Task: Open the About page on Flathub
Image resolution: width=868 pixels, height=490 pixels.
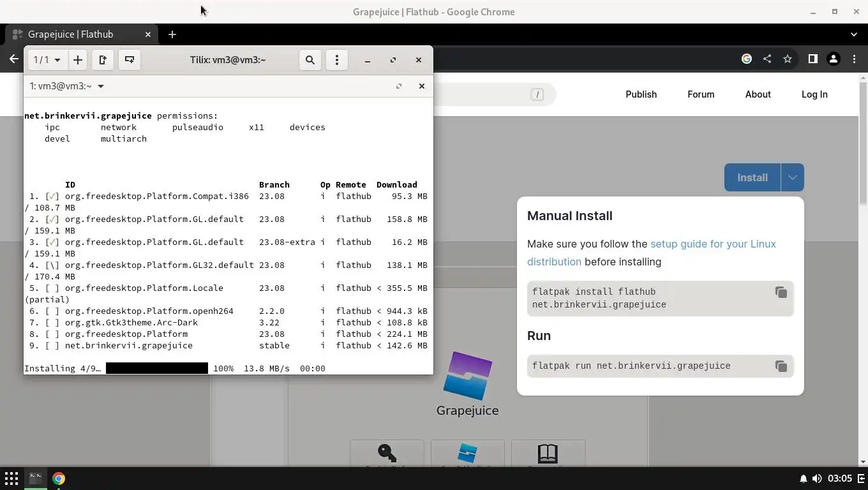Action: [758, 94]
